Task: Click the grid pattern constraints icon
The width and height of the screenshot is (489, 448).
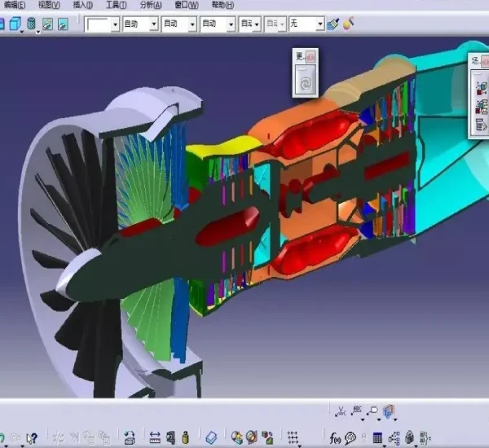Action: [x=293, y=437]
